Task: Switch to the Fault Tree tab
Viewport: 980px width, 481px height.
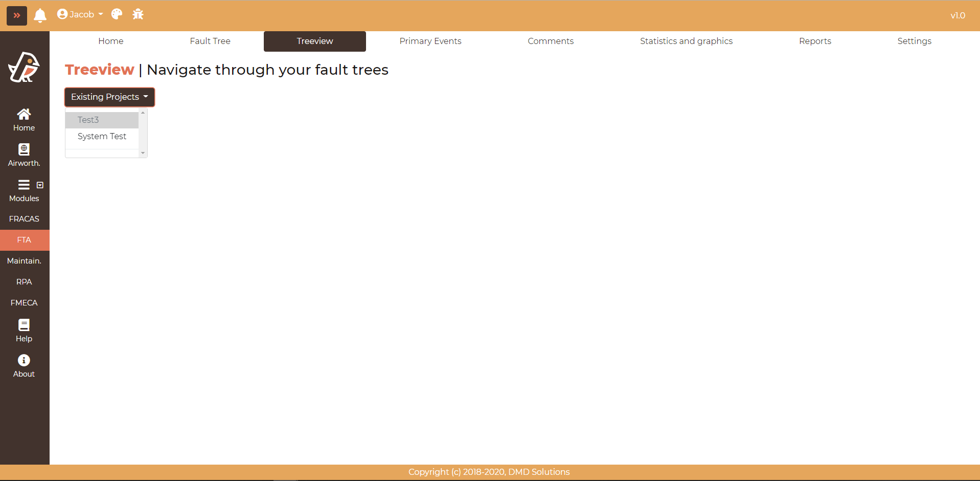Action: pos(210,41)
